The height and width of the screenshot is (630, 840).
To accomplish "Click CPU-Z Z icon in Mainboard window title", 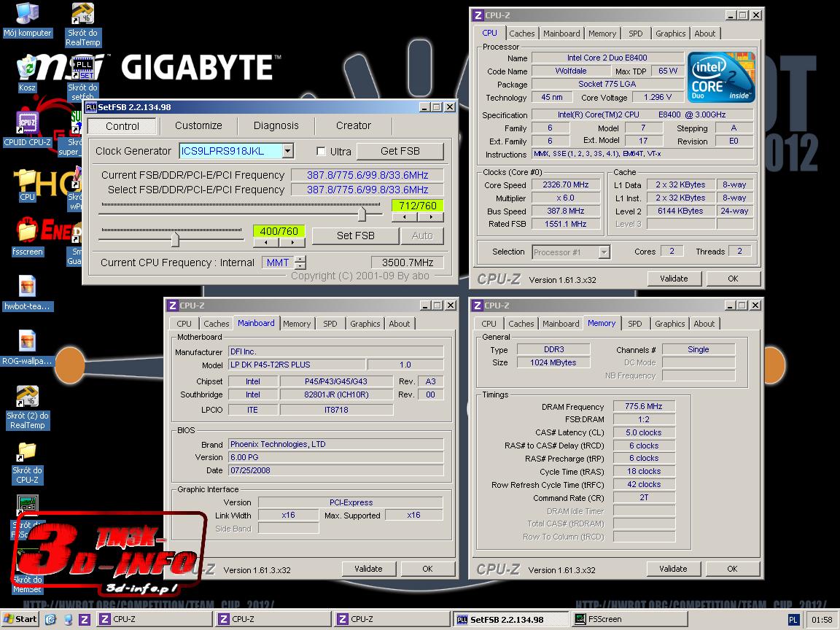I will (173, 306).
